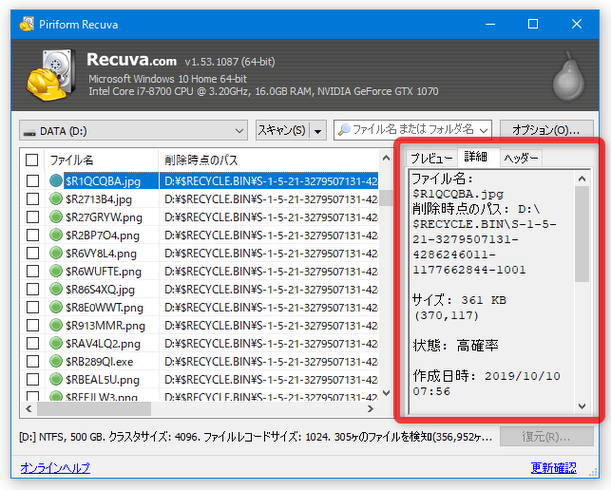The image size is (611, 490).
Task: Click the status circle beside $R1QCQBA.jpg
Action: 56,181
